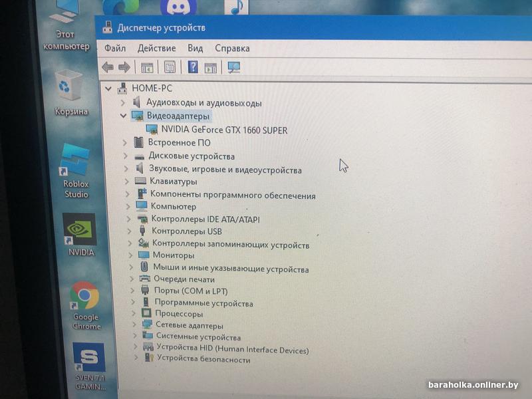Screen dimensions: 532x399
Task: Select Порты (COM и LPT) row
Action: (x=191, y=291)
